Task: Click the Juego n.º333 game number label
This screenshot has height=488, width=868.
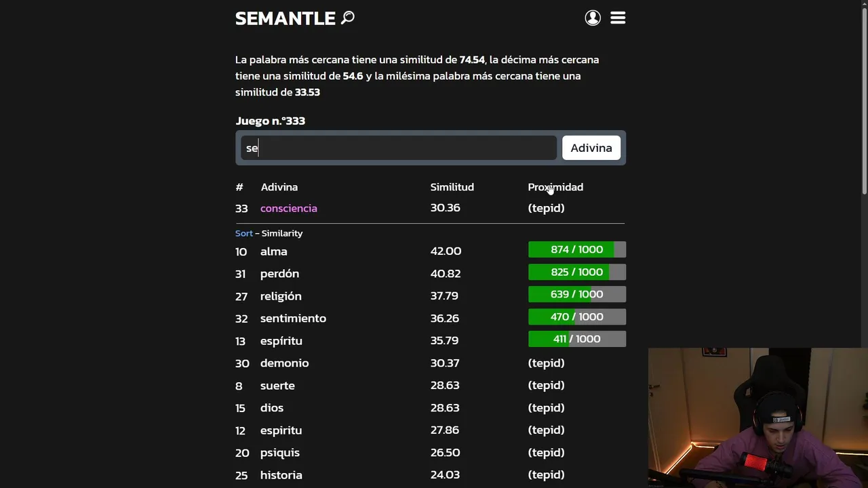Action: pos(270,121)
